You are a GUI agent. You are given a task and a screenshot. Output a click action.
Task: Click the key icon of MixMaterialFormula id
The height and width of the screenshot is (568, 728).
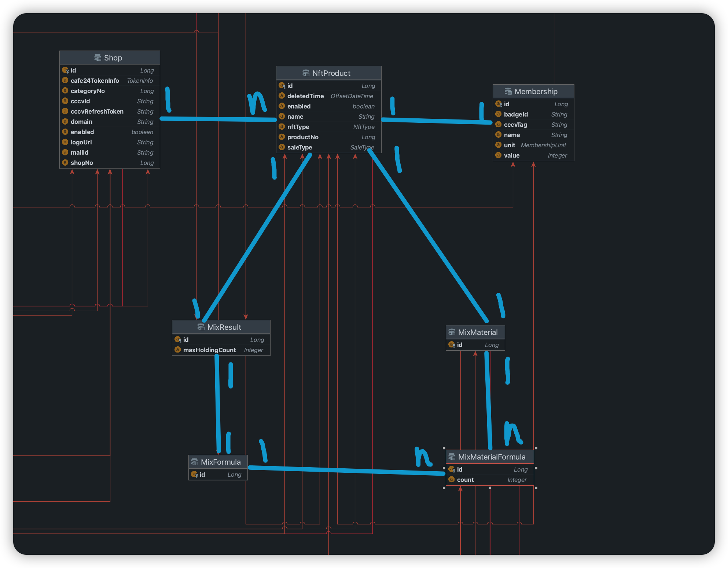click(452, 469)
